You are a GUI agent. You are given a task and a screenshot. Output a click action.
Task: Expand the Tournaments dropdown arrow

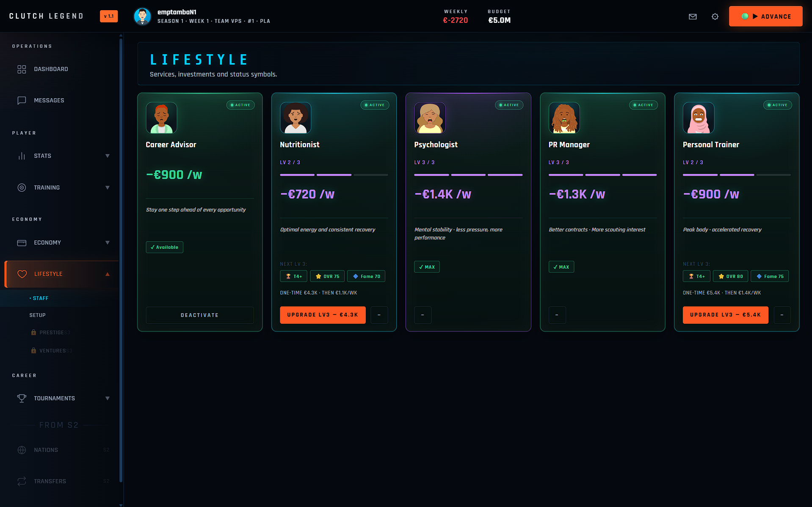coord(108,398)
